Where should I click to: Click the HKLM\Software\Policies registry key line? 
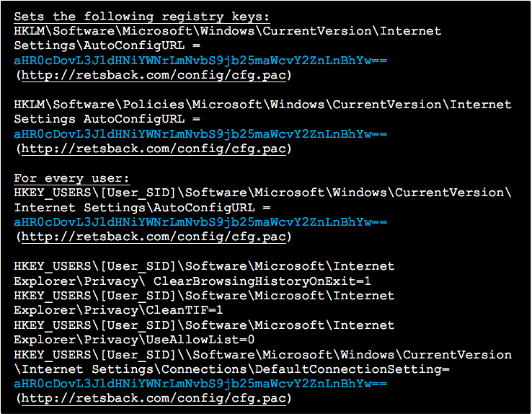coord(262,105)
